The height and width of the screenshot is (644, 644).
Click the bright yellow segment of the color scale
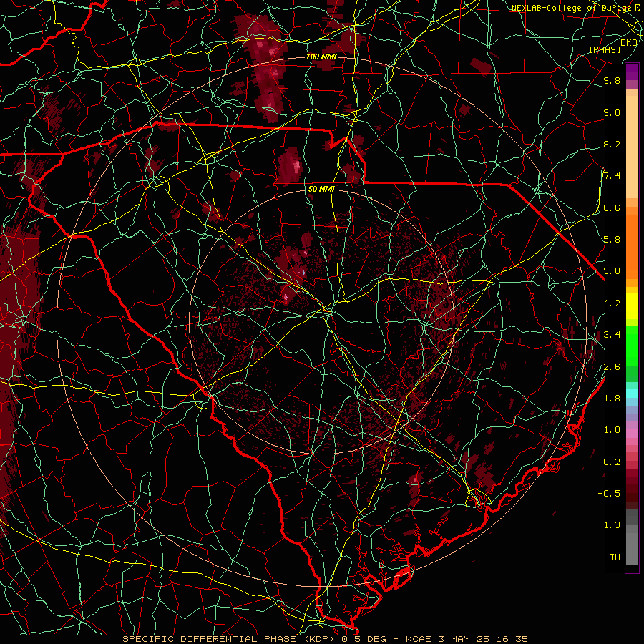pyautogui.click(x=632, y=306)
